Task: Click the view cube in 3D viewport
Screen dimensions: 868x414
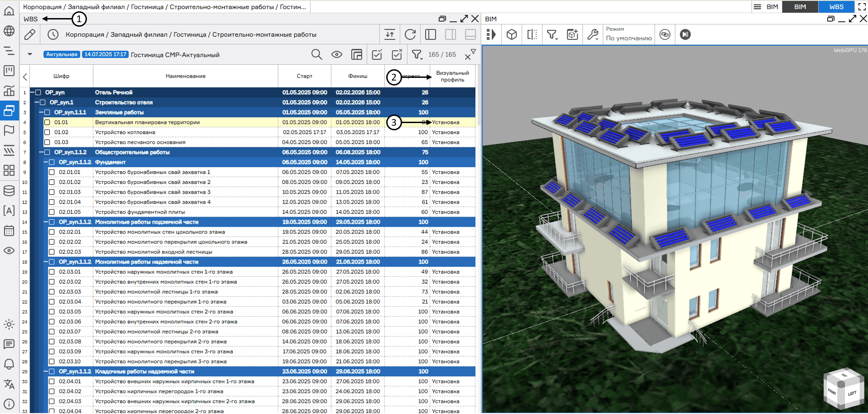Action: tap(843, 390)
